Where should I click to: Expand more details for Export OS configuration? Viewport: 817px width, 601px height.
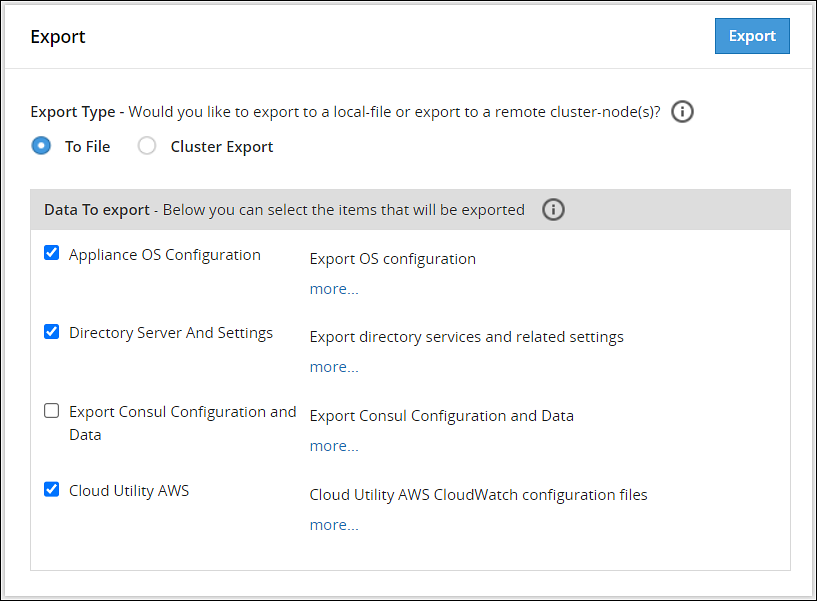(333, 288)
